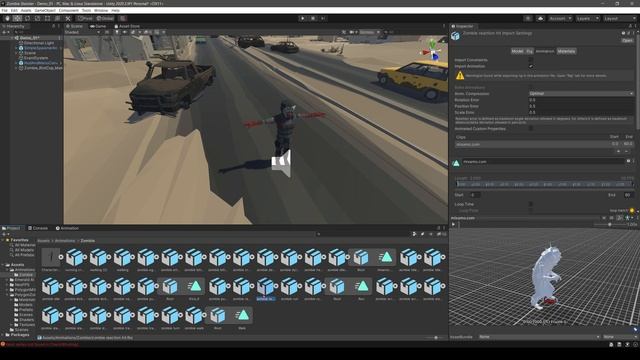Open the Window menu
Viewport: 640px width, 360px height.
point(101,10)
